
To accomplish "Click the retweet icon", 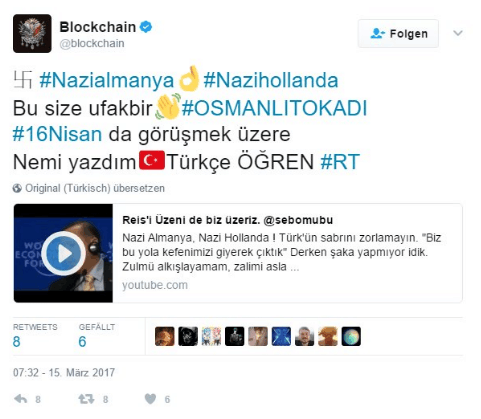I will point(86,399).
